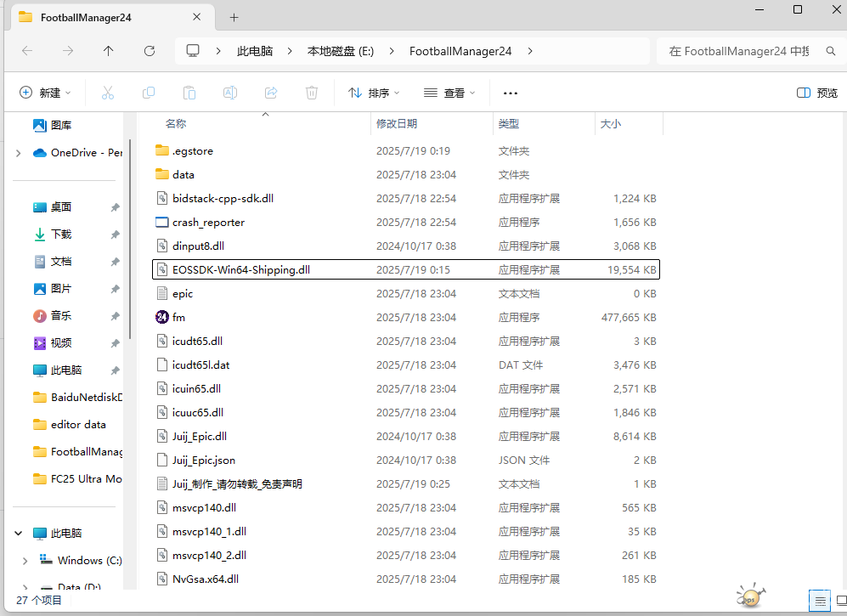Open the 排序 sort dropdown
Screen dimensions: 847x616
pyautogui.click(x=374, y=93)
